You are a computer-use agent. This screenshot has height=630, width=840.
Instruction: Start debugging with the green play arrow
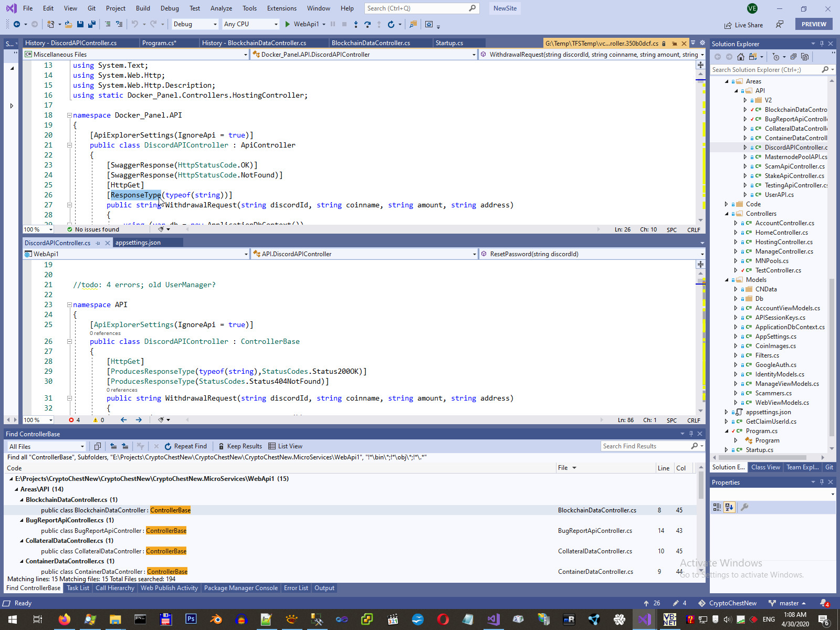click(287, 24)
